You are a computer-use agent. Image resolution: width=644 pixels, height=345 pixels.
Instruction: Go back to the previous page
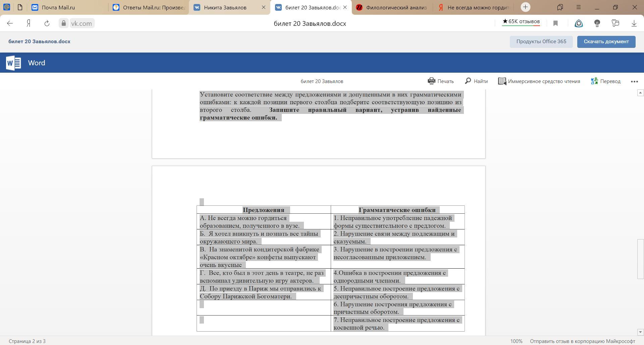10,23
